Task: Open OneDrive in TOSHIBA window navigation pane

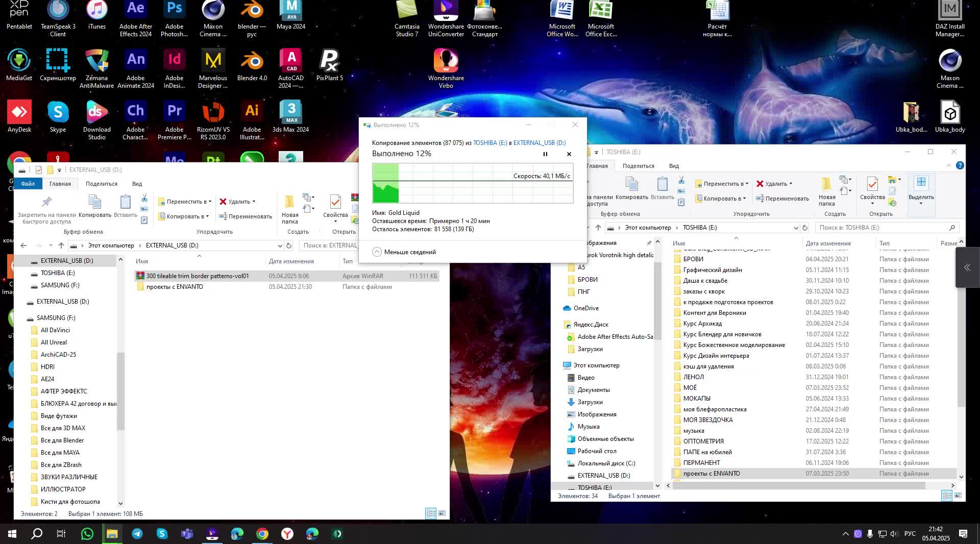Action: (586, 308)
